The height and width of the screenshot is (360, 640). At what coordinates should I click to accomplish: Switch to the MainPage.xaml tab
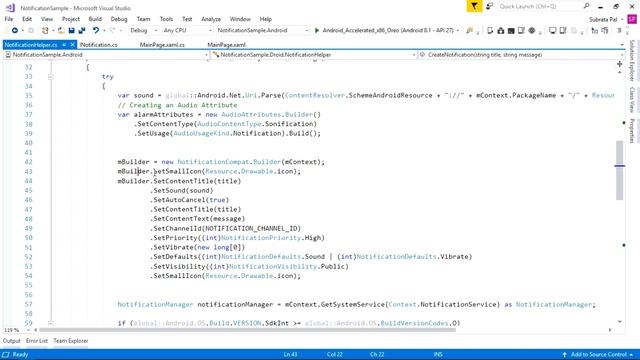(x=226, y=45)
